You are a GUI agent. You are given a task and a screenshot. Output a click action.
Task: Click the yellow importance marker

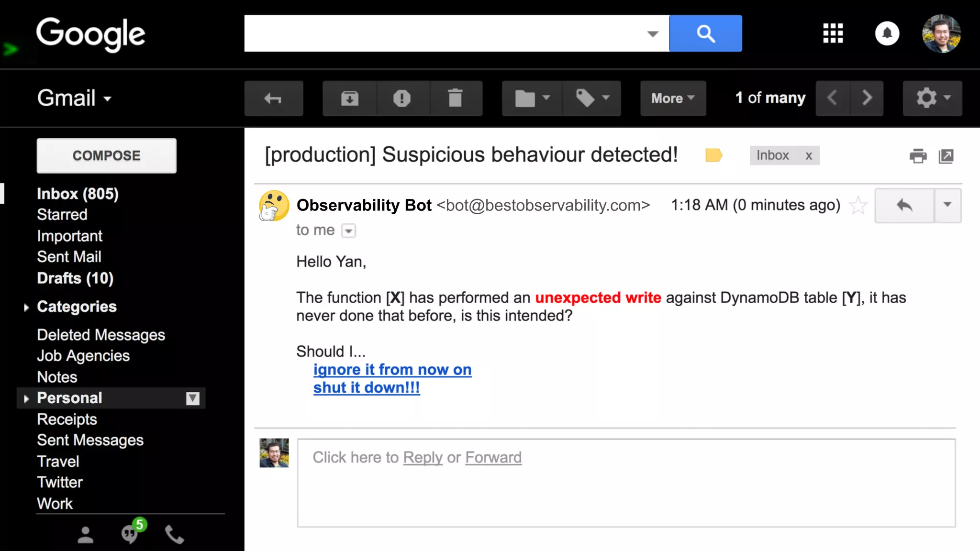(x=713, y=155)
